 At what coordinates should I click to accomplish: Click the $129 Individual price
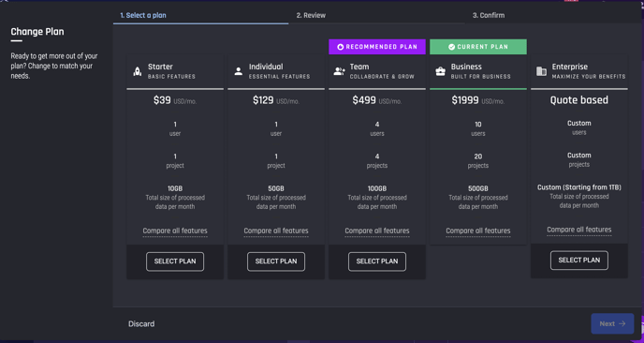coord(263,100)
